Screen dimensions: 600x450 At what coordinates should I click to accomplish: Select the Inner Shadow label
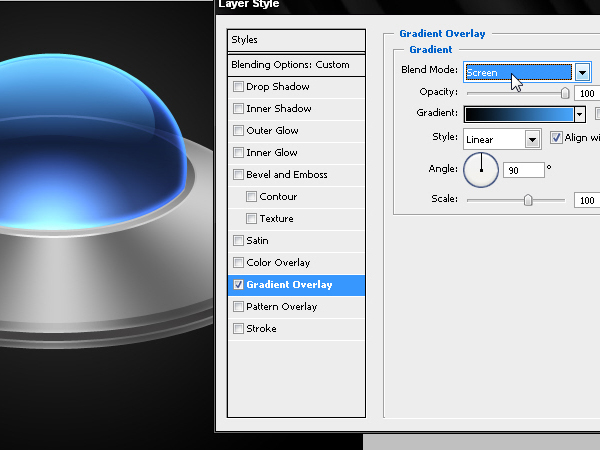279,109
